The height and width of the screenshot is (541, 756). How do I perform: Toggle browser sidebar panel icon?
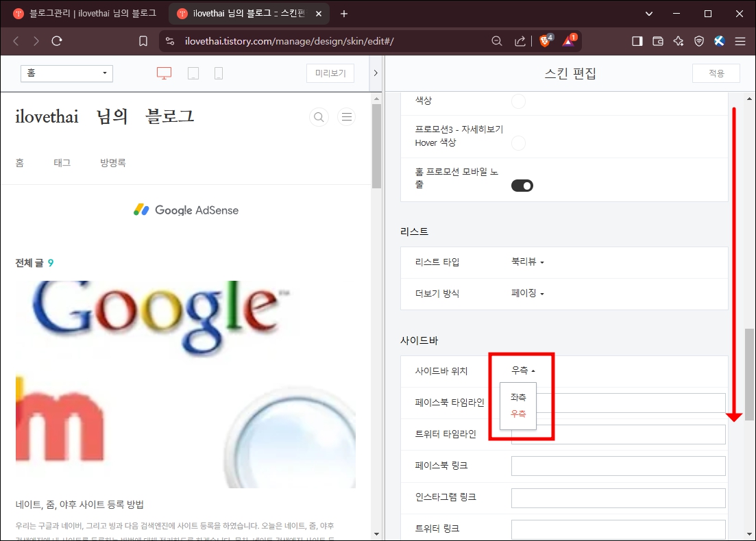coord(637,41)
